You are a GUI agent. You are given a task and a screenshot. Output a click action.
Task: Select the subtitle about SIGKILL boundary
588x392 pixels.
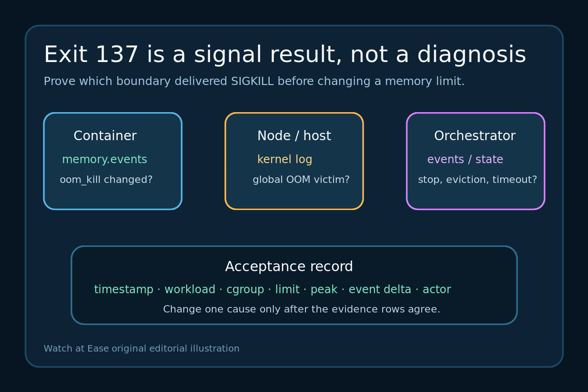(x=254, y=81)
